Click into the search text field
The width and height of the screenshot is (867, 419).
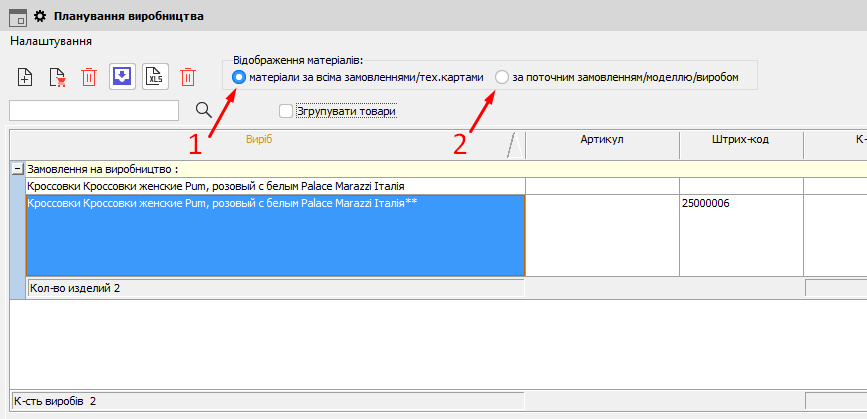pyautogui.click(x=94, y=110)
